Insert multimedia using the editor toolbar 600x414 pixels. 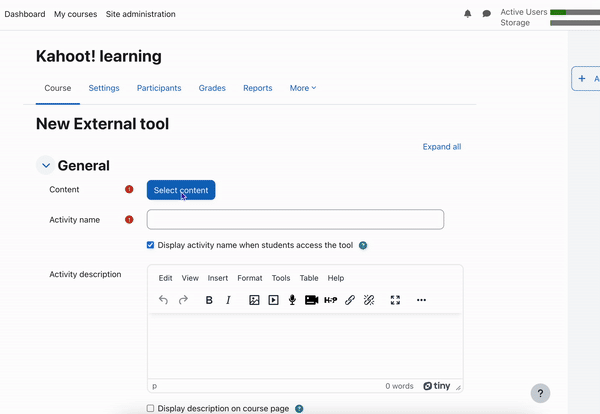click(273, 300)
